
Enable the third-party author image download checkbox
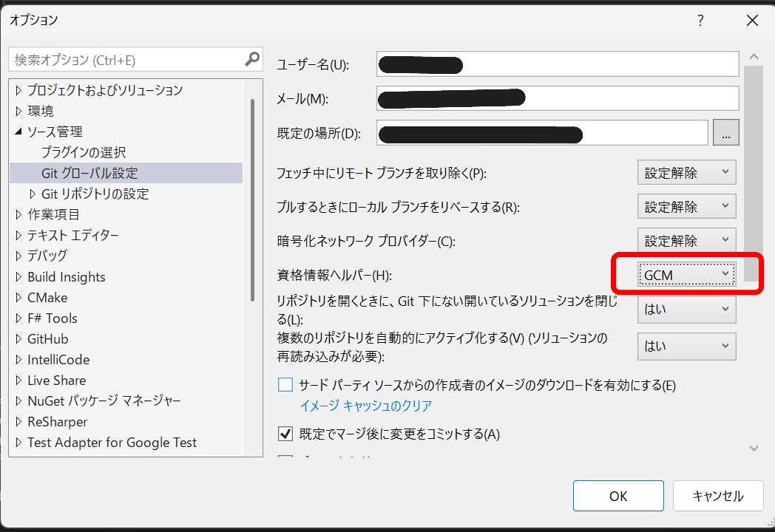285,385
